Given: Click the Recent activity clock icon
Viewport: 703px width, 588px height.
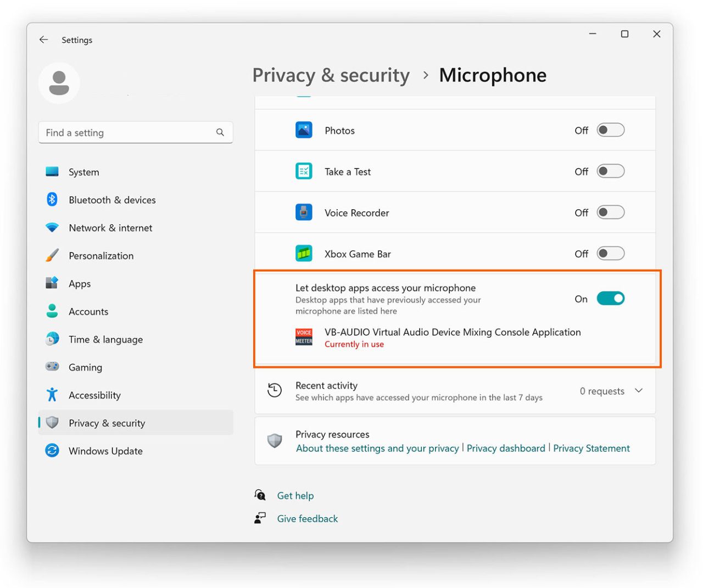Looking at the screenshot, I should click(275, 390).
